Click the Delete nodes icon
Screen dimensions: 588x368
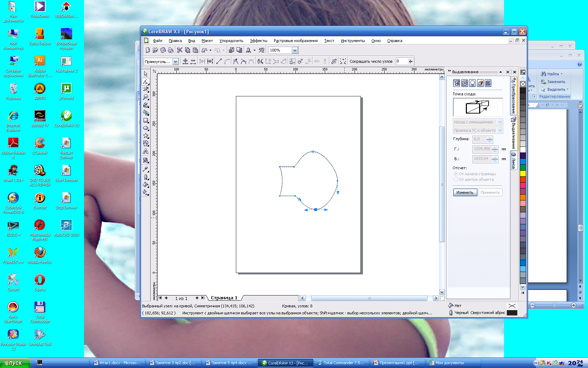[193, 61]
